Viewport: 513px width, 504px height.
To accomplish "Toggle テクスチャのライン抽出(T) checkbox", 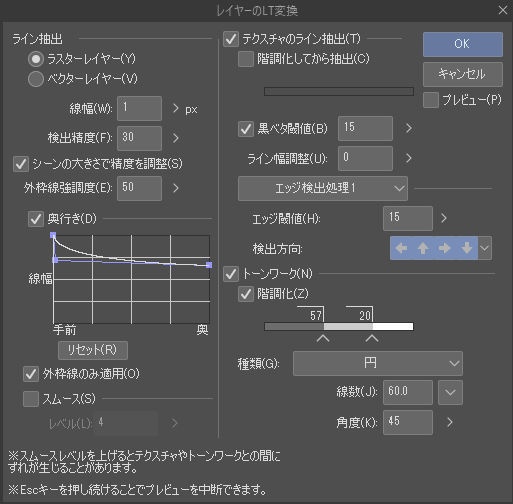I will tap(231, 39).
